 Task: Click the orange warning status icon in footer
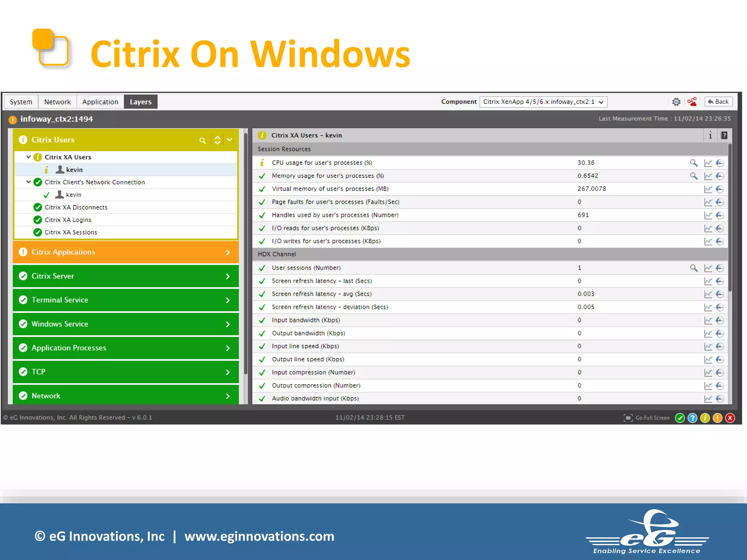(x=717, y=418)
